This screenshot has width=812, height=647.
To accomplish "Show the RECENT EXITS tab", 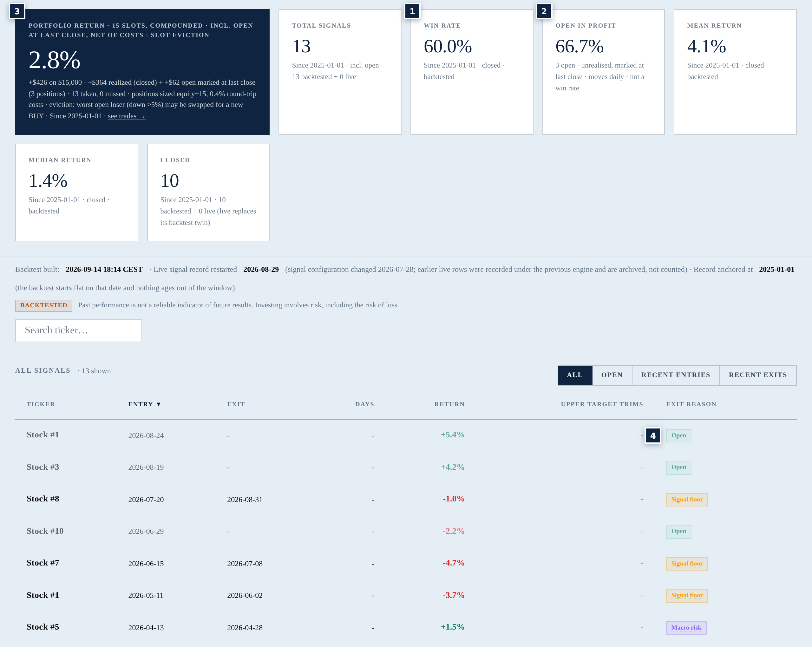I will pos(757,375).
